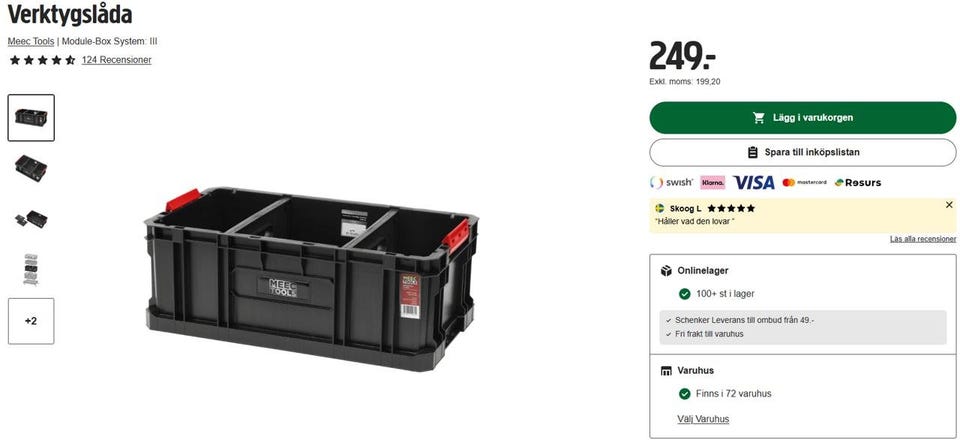
Task: Click the star rating next to reviews
Action: [x=42, y=60]
